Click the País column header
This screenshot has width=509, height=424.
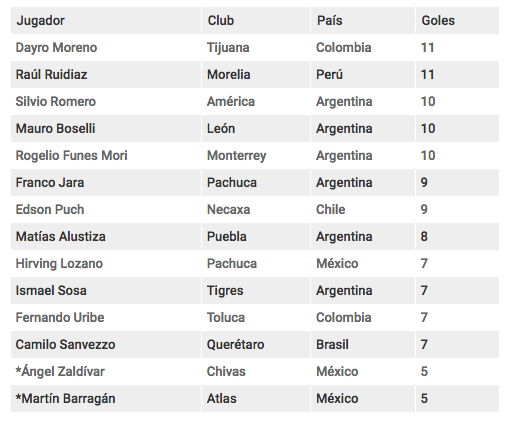[x=330, y=21]
